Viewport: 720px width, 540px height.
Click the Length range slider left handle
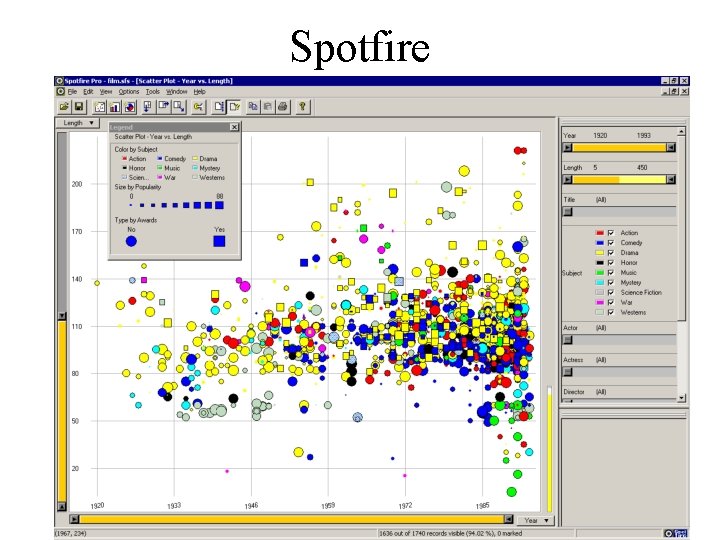point(568,179)
